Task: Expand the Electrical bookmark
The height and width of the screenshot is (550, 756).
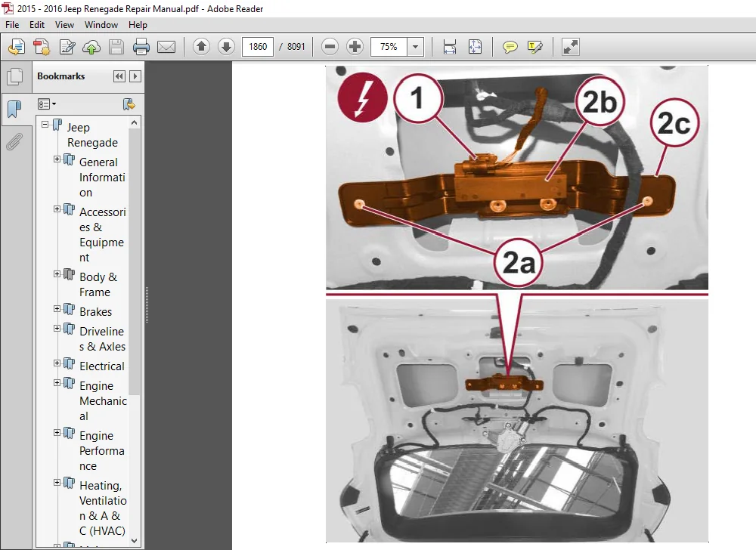Action: [x=57, y=363]
